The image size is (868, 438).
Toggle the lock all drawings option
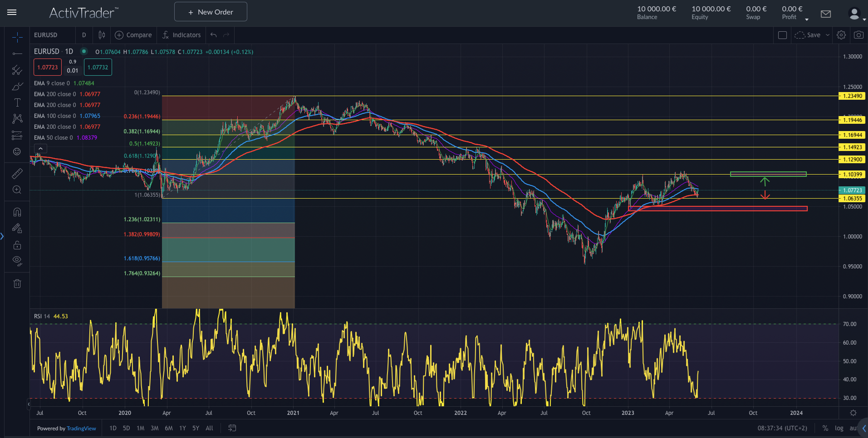coord(17,245)
